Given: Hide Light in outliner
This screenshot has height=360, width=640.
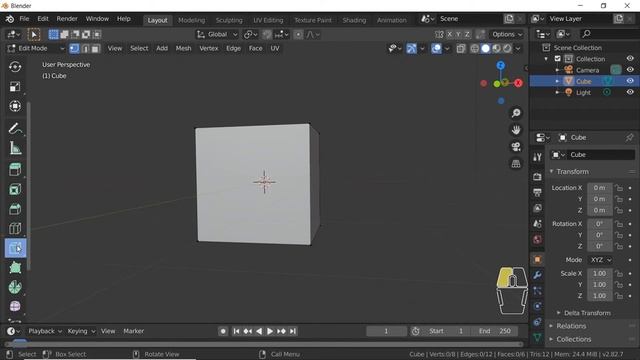Looking at the screenshot, I should [x=630, y=92].
